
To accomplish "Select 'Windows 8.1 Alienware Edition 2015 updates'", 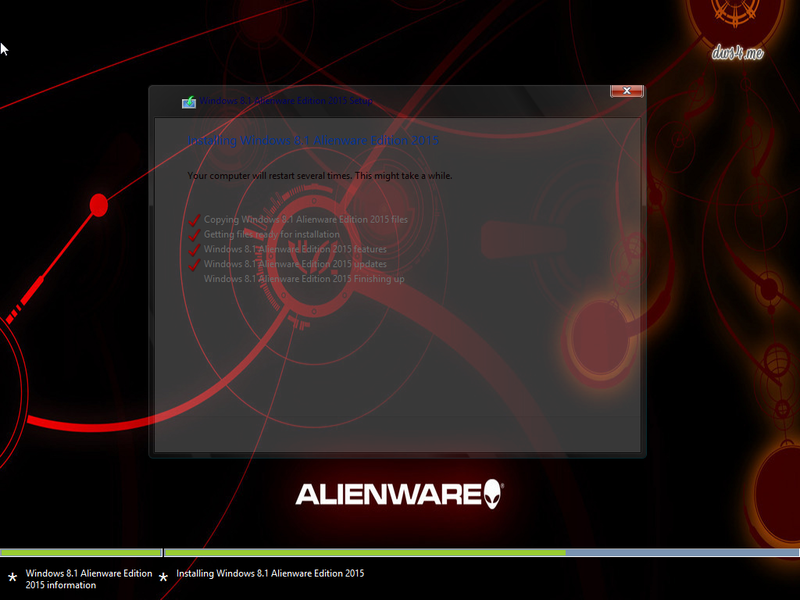I will click(295, 264).
